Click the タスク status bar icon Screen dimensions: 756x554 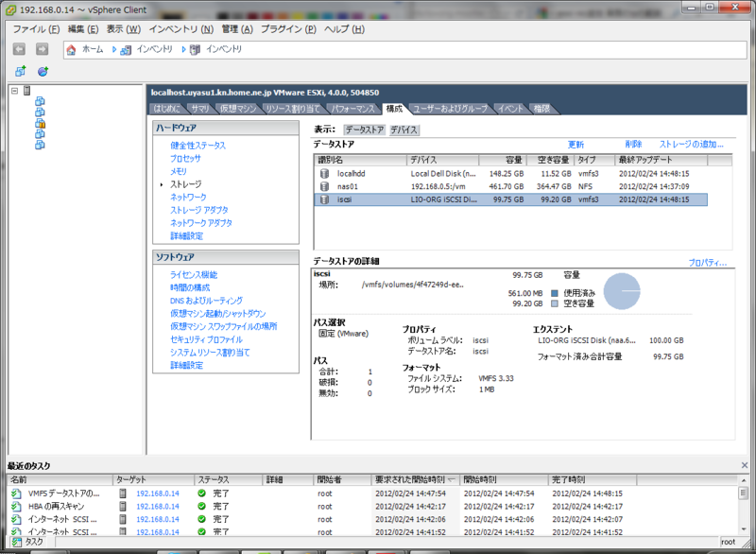(16, 542)
